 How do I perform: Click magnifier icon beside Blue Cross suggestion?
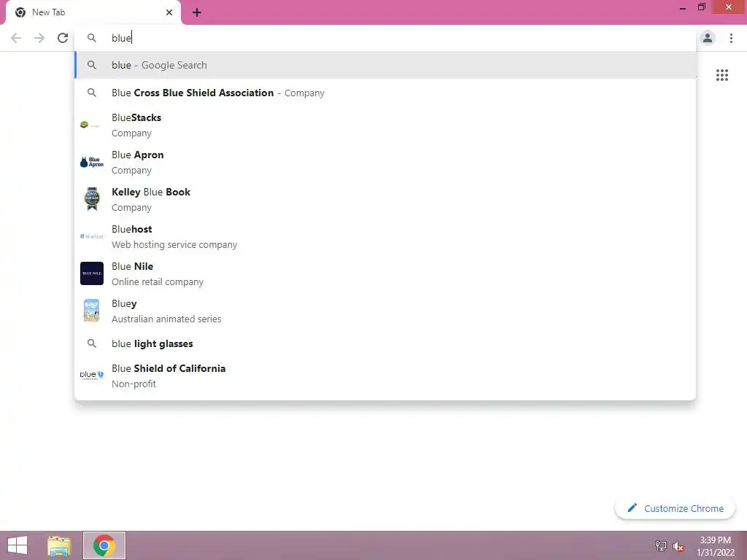click(91, 93)
